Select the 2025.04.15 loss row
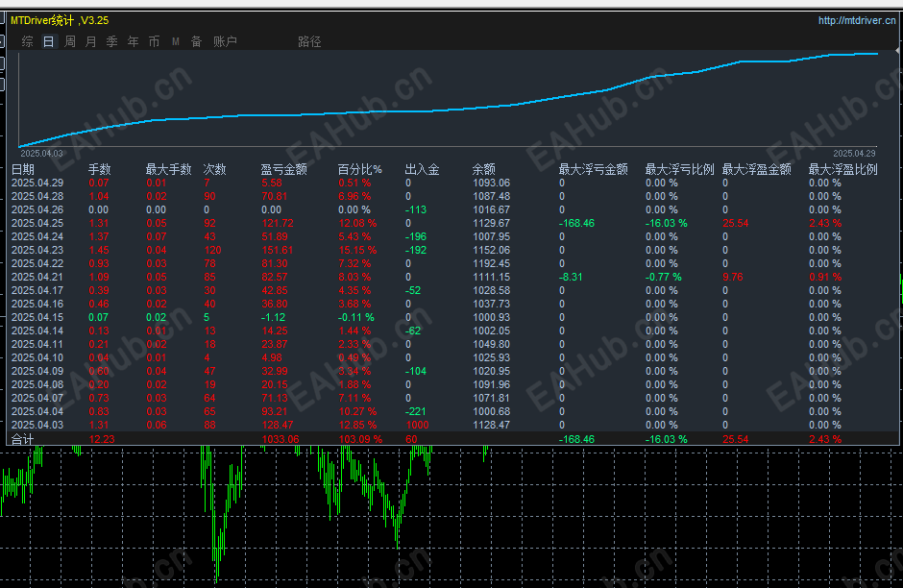The width and height of the screenshot is (903, 588). point(452,317)
